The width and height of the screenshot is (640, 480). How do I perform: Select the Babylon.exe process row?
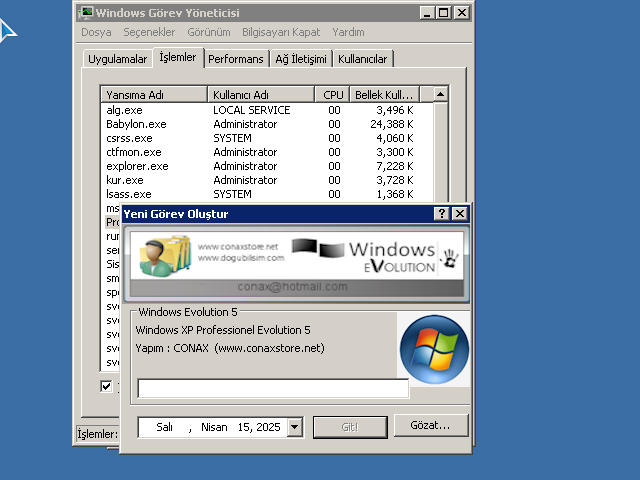267,124
